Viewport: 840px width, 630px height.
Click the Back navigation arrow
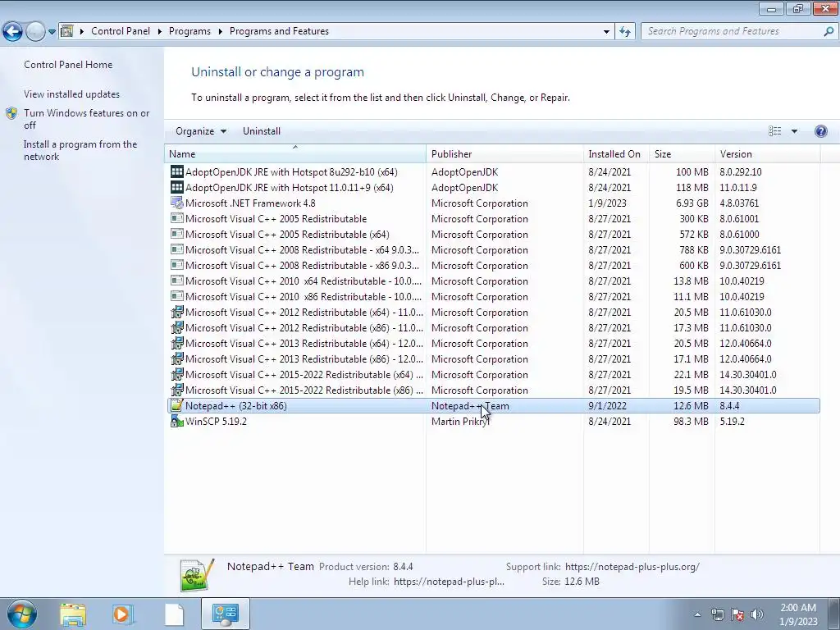click(x=13, y=32)
